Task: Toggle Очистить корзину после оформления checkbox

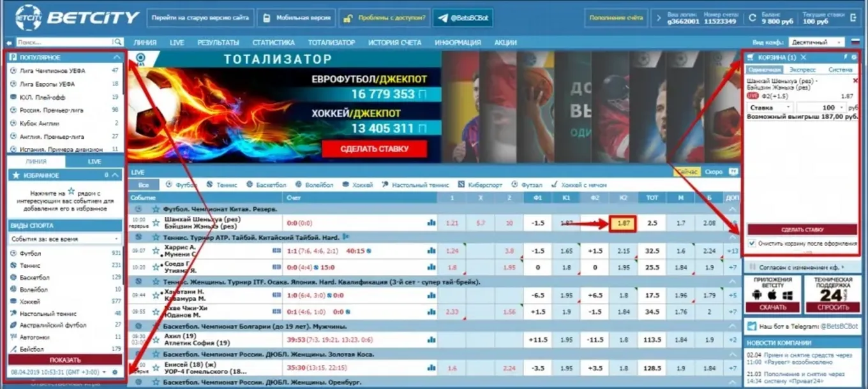Action: pyautogui.click(x=752, y=244)
